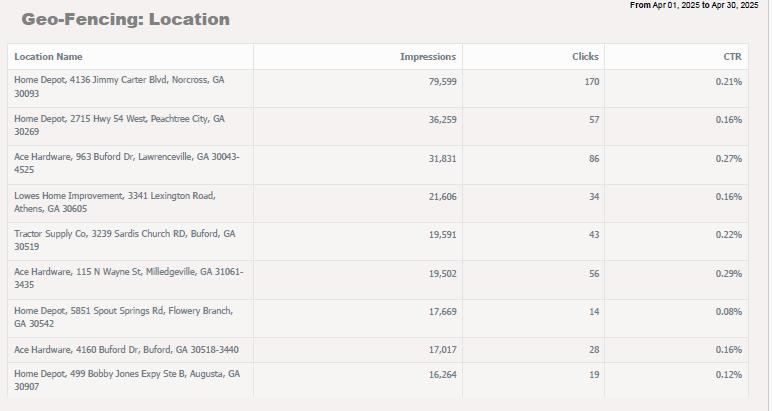Select Home Depot Flowery Branch location

coord(123,317)
